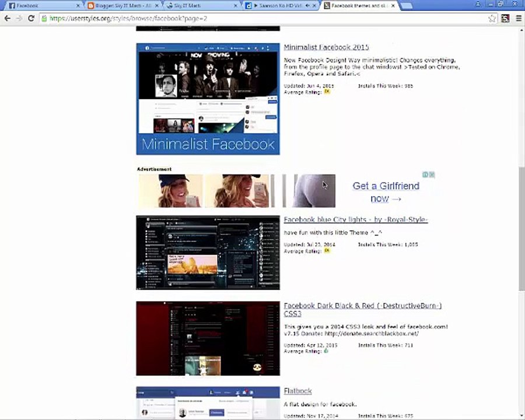The height and width of the screenshot is (420, 525).
Task: Close the Sky IT Masti tab
Action: (x=236, y=6)
